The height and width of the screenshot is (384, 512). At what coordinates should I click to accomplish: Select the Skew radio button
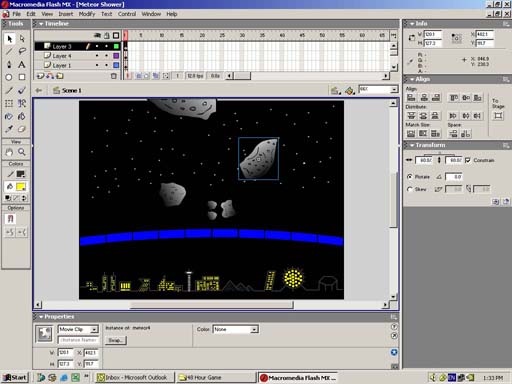pyautogui.click(x=410, y=189)
